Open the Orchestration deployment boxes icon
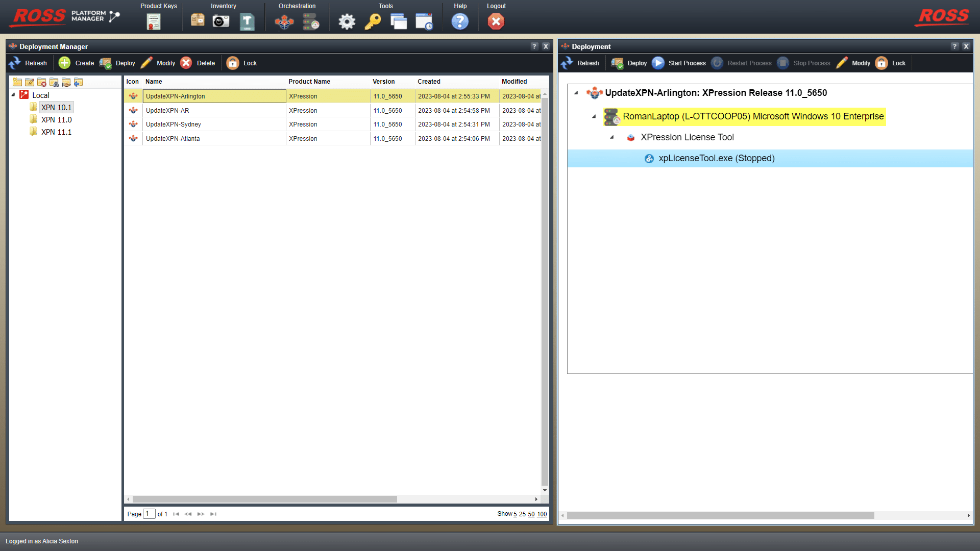 pos(284,22)
